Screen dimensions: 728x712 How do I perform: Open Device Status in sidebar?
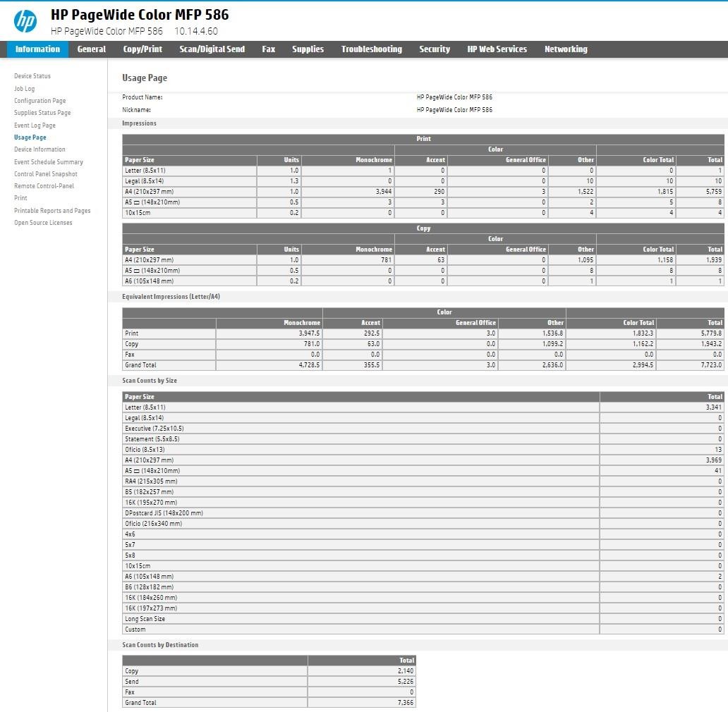(32, 76)
